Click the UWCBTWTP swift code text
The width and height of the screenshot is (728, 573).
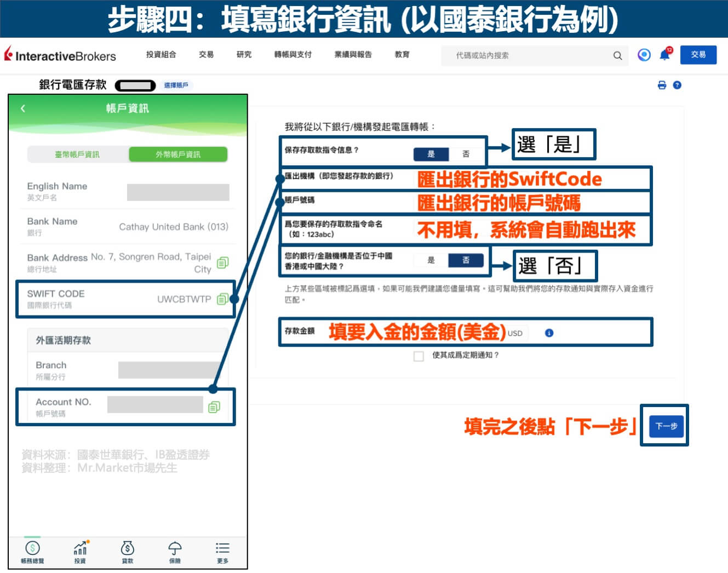pyautogui.click(x=184, y=299)
